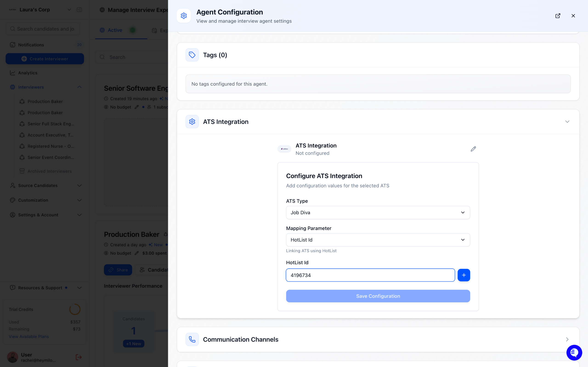The width and height of the screenshot is (588, 367).
Task: Click the ATS Integration gear icon
Action: click(192, 122)
